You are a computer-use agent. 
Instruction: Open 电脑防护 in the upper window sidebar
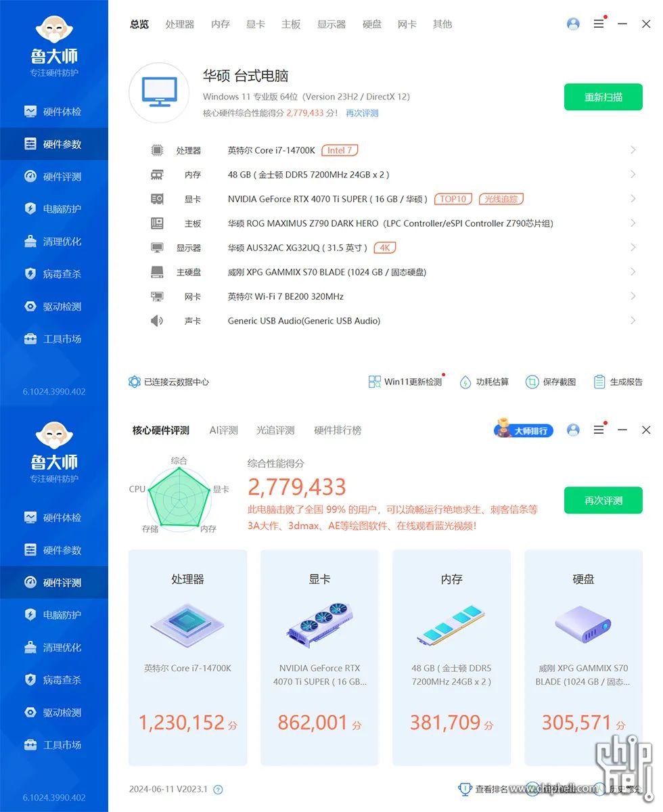point(54,209)
